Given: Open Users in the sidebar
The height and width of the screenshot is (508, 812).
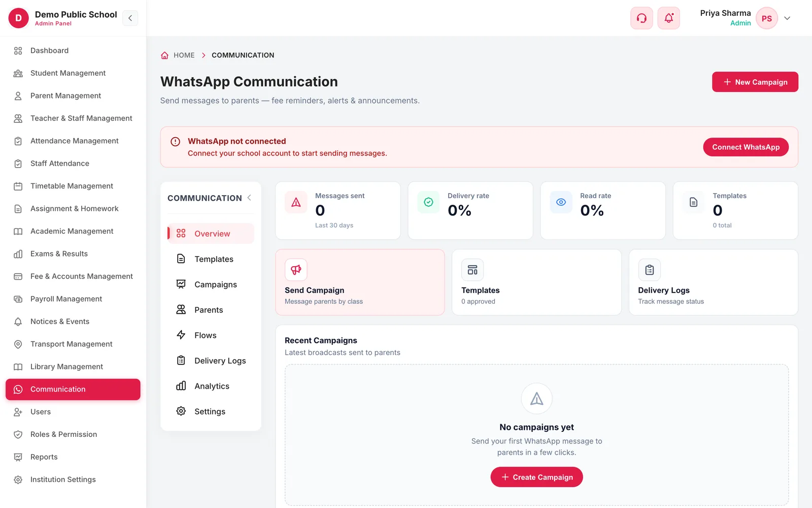Looking at the screenshot, I should click(x=73, y=412).
